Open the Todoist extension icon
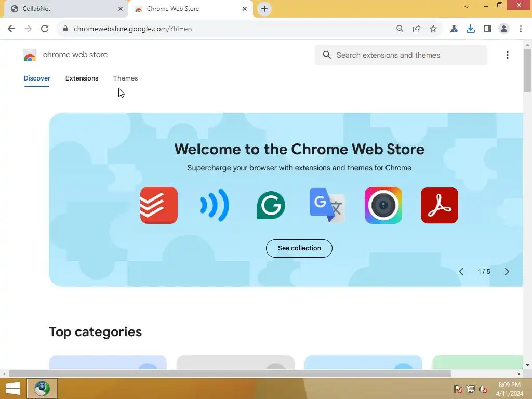Image resolution: width=532 pixels, height=399 pixels. click(x=159, y=205)
